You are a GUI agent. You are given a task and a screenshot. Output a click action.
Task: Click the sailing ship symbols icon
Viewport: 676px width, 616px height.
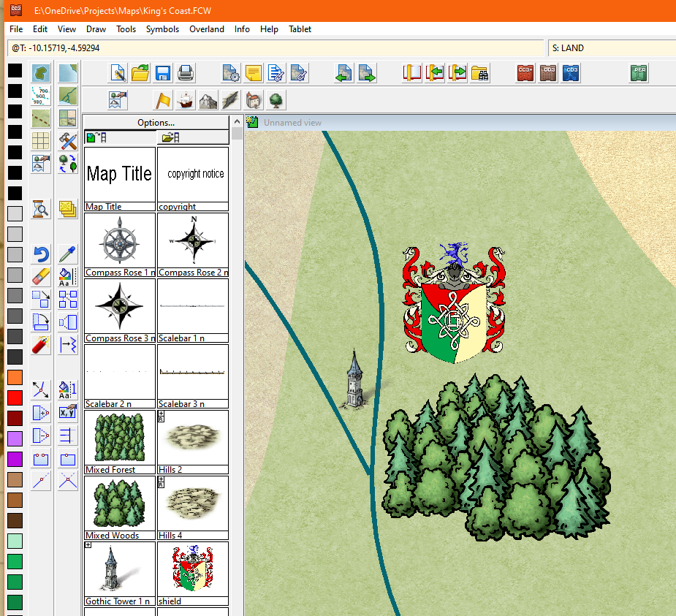click(x=186, y=99)
